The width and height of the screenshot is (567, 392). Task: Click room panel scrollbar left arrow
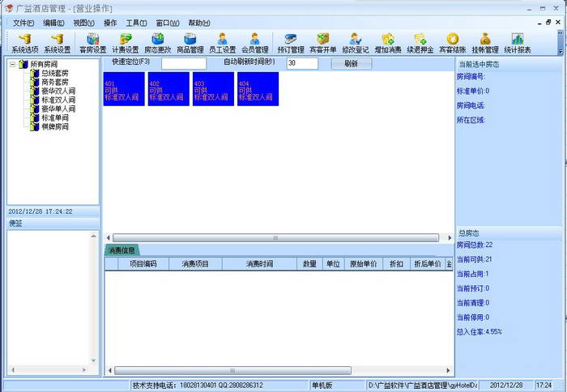click(x=108, y=238)
